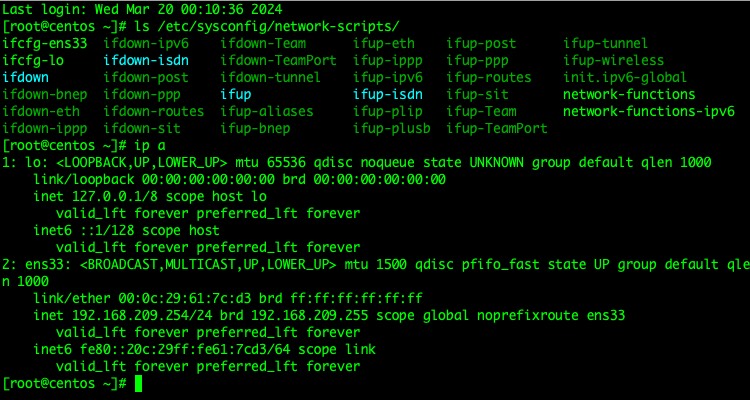Click the MAC address 00:0c:29:61:7c:d3
The width and height of the screenshot is (750, 400).
point(186,299)
